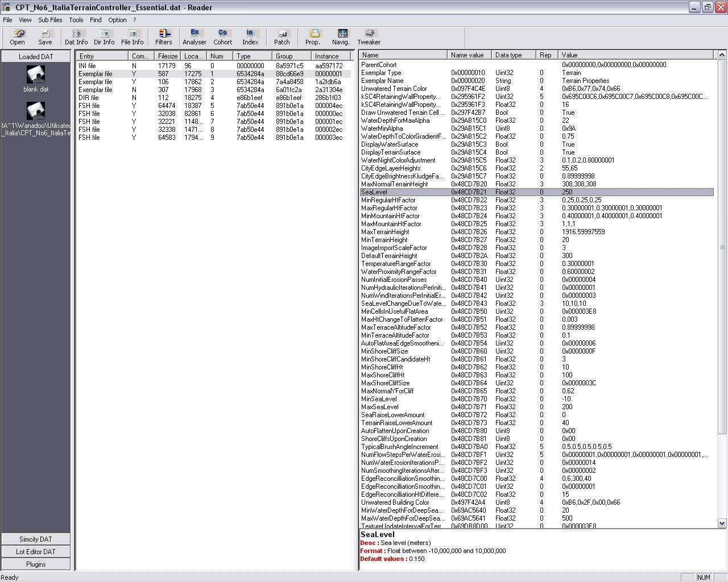Open the Dat Info tool
This screenshot has width=728, height=582.
coord(76,37)
